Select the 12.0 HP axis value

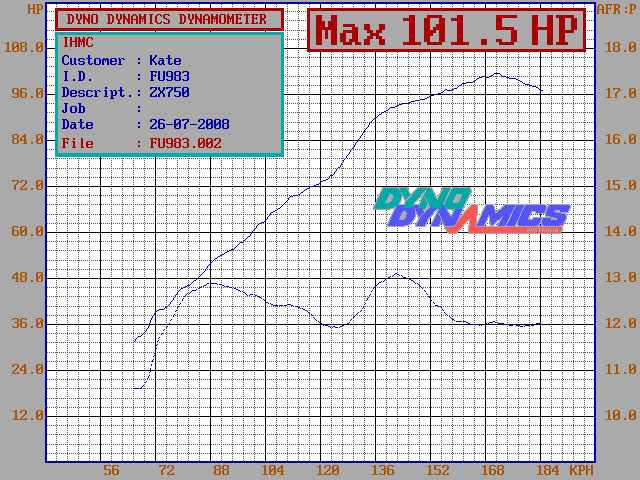(x=27, y=416)
